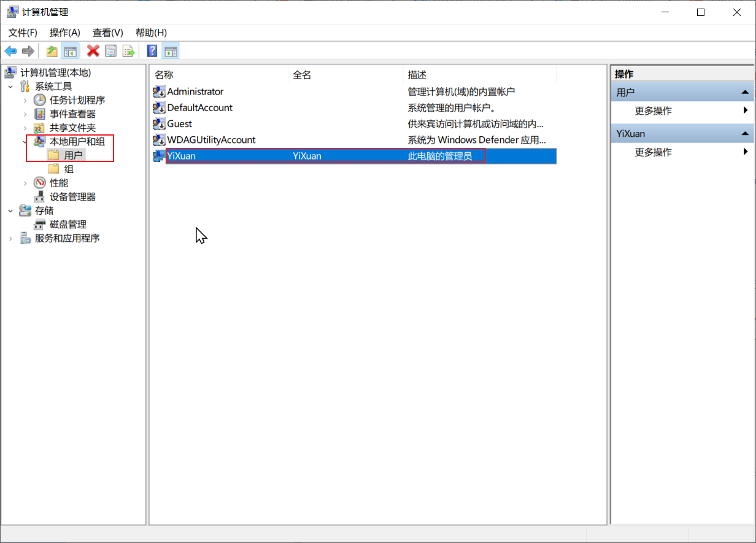The image size is (756, 543).
Task: Select the WDAGUtilityAccount name text
Action: tap(211, 140)
